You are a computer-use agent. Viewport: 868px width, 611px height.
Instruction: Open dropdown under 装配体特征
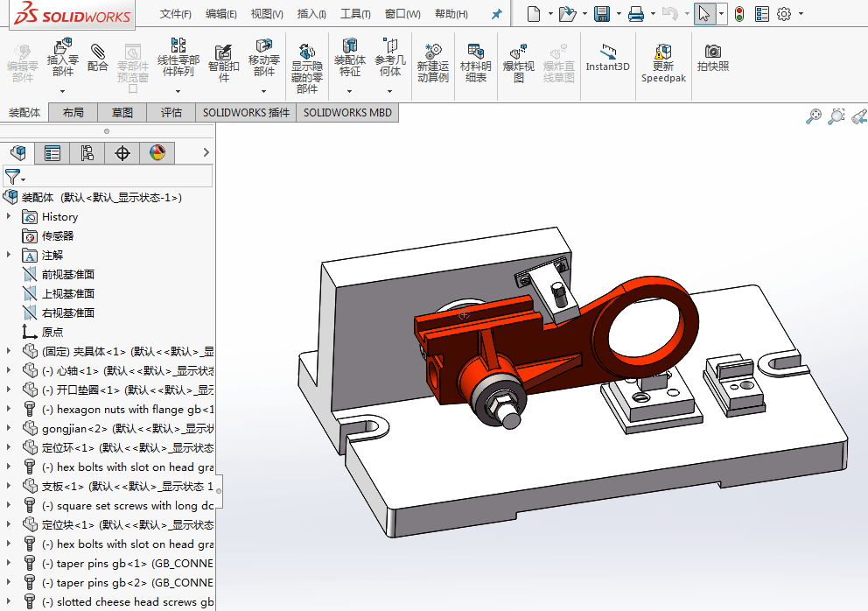(350, 91)
